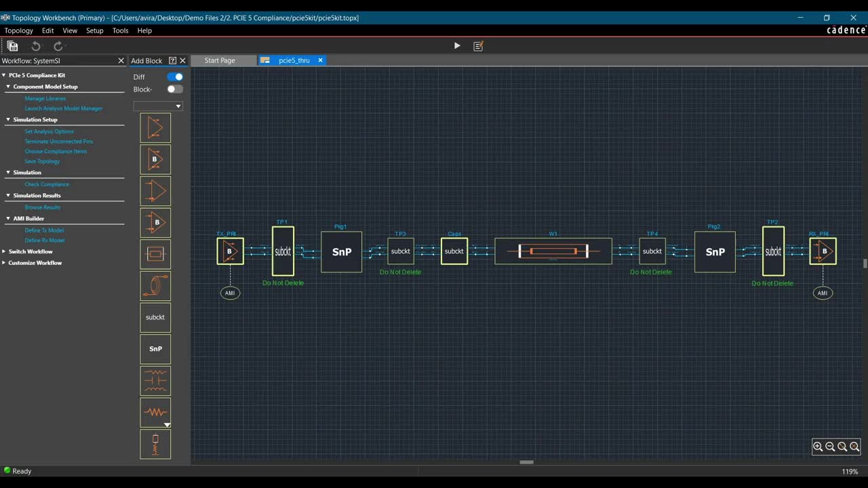Click the AMI bubble under RX_PRI
Screen dimensions: 868x488
coord(823,293)
